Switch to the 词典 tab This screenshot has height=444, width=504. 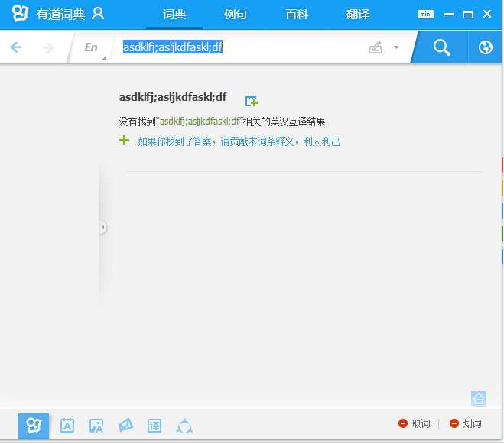point(174,14)
